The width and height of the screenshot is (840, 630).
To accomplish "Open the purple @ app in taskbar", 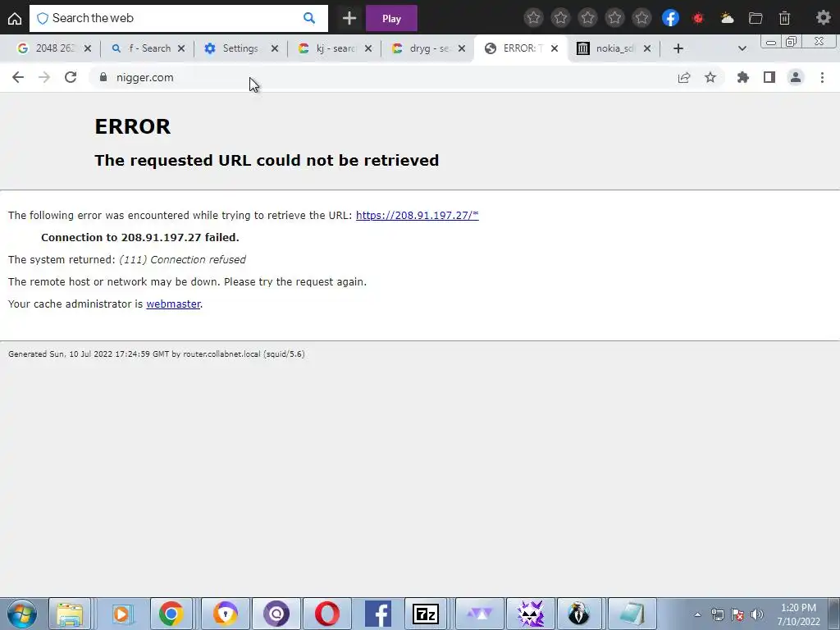I will 276,614.
